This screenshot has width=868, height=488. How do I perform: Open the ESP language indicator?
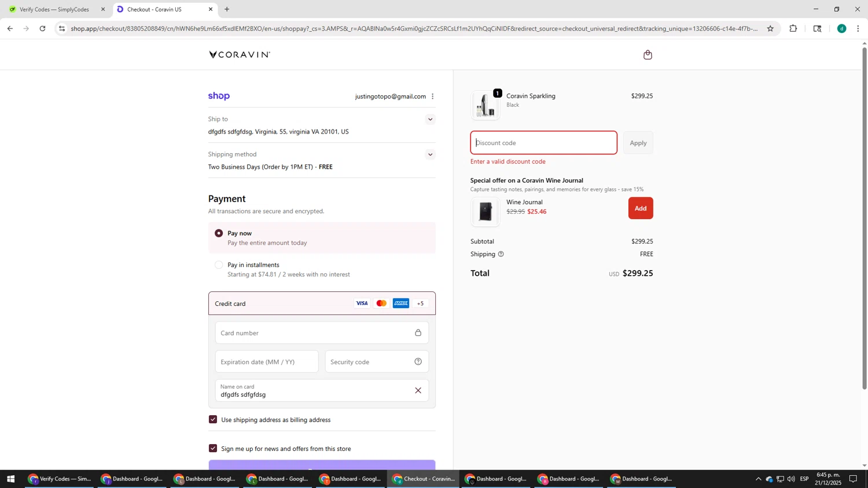[x=804, y=479]
